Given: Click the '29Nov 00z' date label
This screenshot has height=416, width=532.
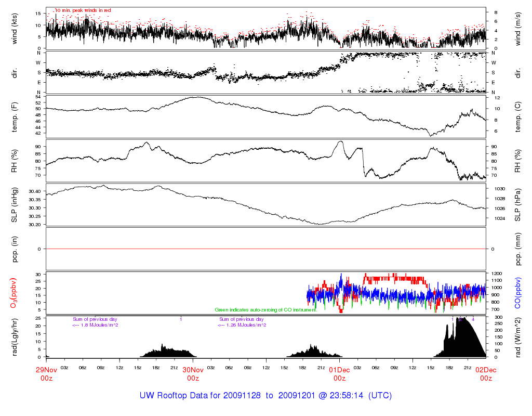Looking at the screenshot, I should (x=46, y=374).
